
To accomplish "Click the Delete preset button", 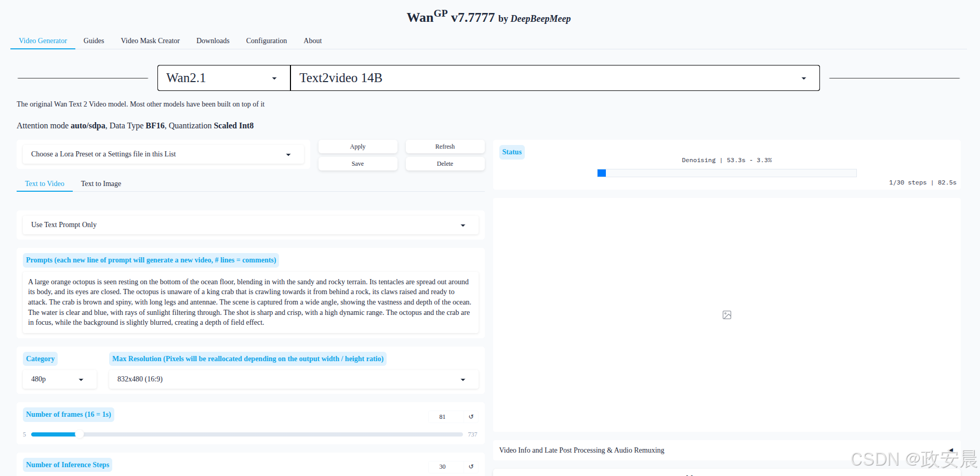I will [x=445, y=164].
